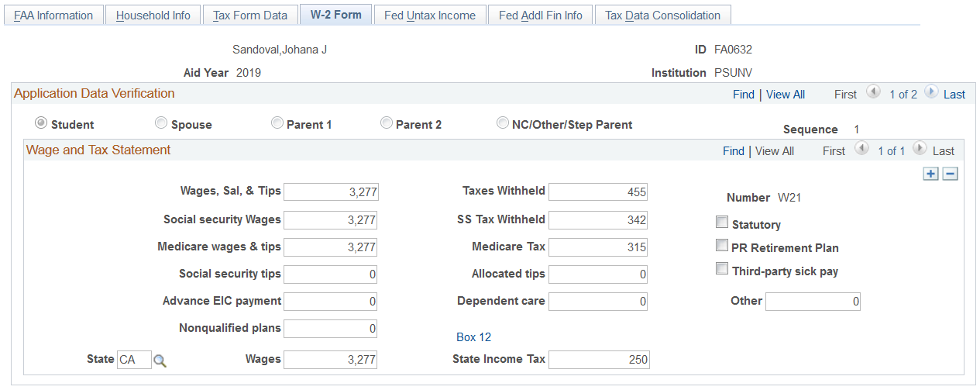Viewport: 980px width, 390px height.
Task: Show previous Application Data Verification row
Action: tap(873, 93)
